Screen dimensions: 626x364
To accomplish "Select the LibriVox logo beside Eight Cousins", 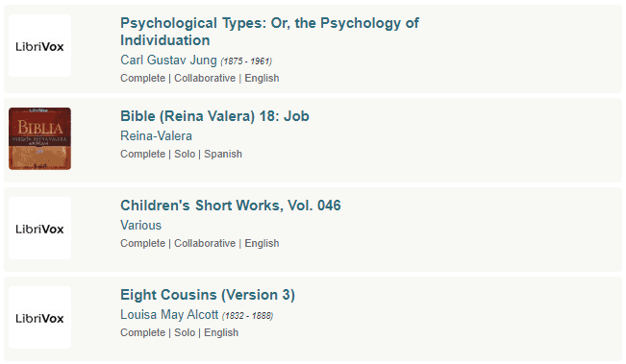I will tap(40, 317).
